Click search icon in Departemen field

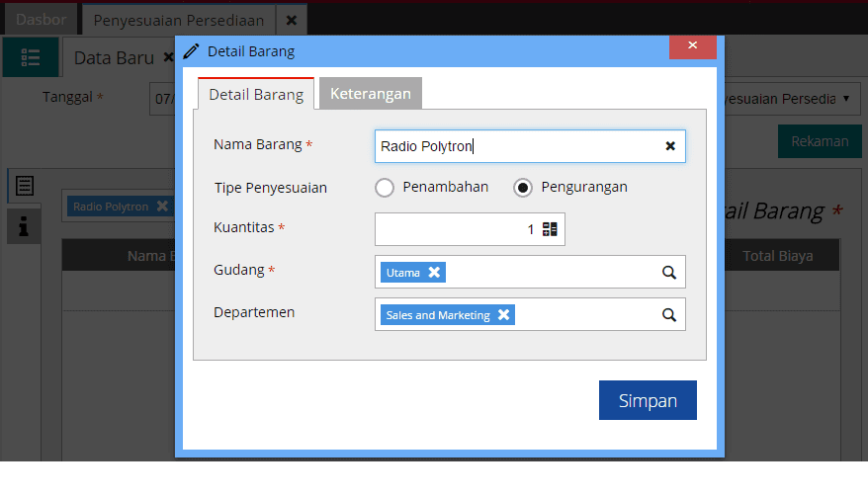[668, 315]
